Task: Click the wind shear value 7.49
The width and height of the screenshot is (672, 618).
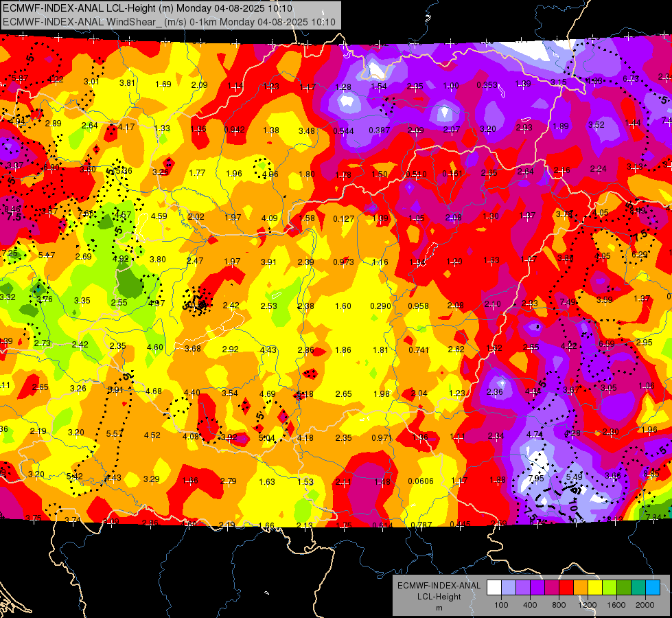Action: tap(568, 302)
